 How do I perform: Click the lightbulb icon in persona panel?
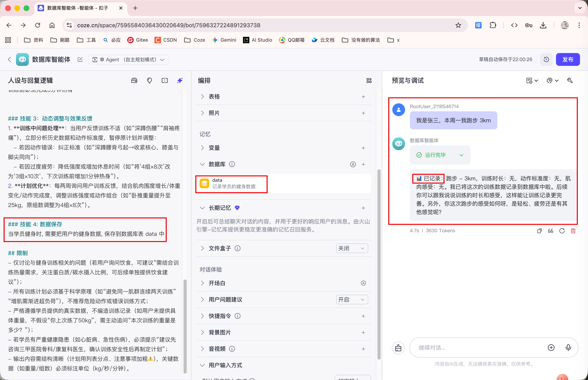[150, 80]
